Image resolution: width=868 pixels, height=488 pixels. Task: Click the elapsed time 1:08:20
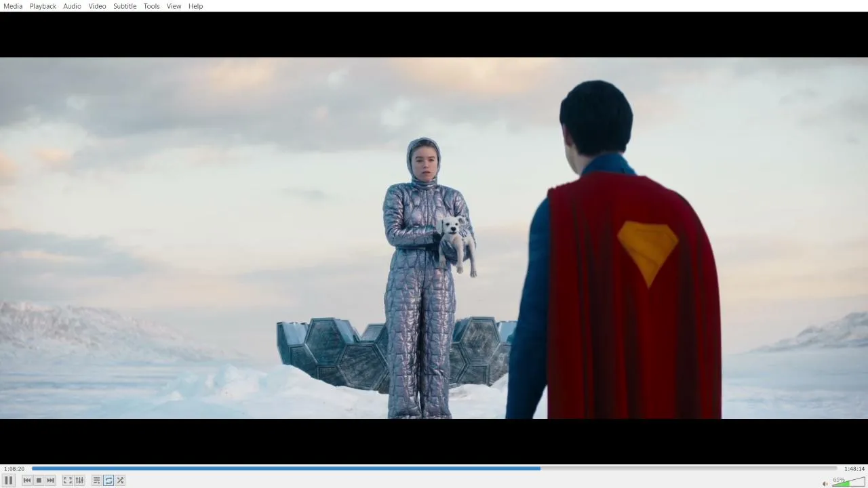(14, 469)
